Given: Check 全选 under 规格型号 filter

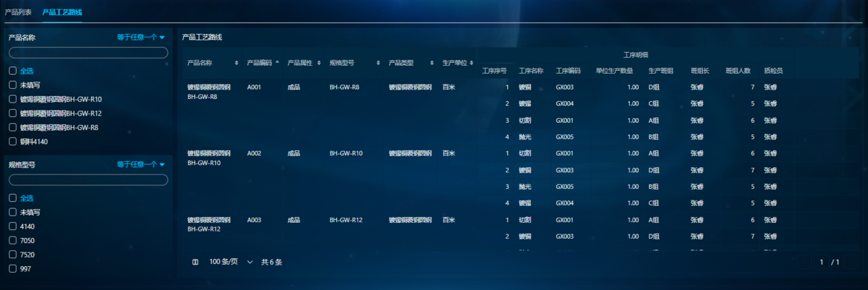Looking at the screenshot, I should click(12, 198).
